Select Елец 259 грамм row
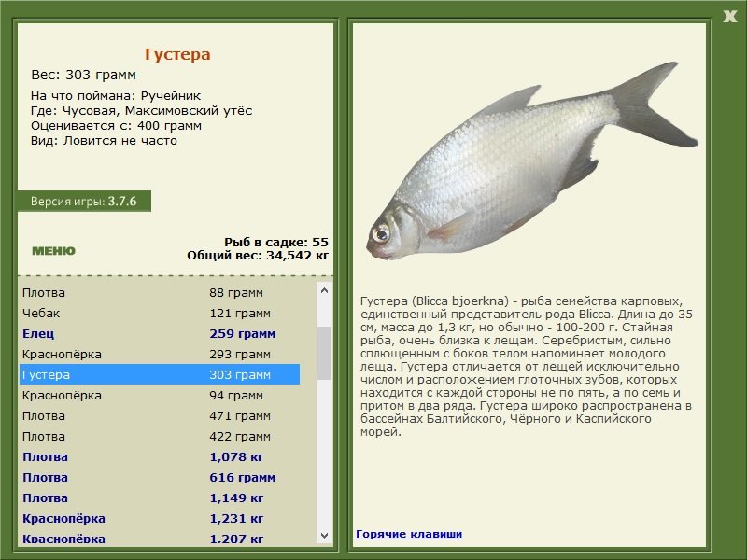This screenshot has width=747, height=560. 160,333
